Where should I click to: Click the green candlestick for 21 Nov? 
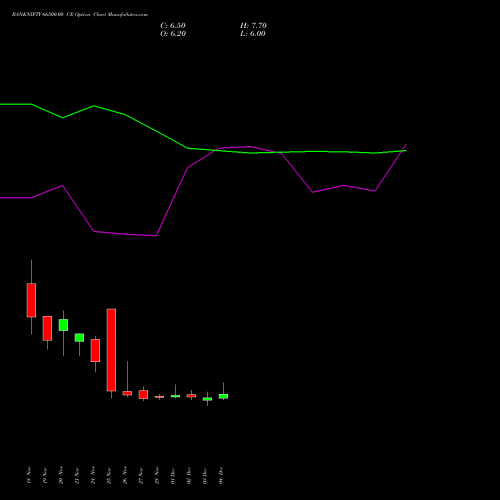[x=79, y=338]
